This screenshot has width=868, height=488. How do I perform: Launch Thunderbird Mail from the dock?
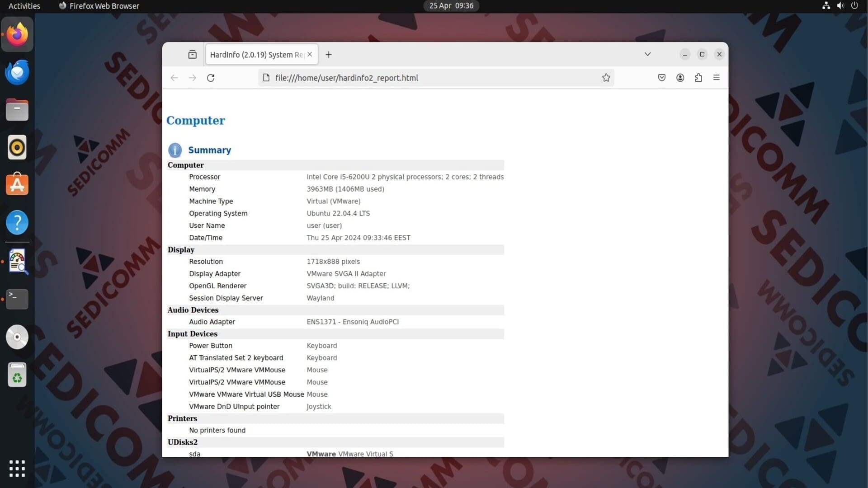pos(17,72)
